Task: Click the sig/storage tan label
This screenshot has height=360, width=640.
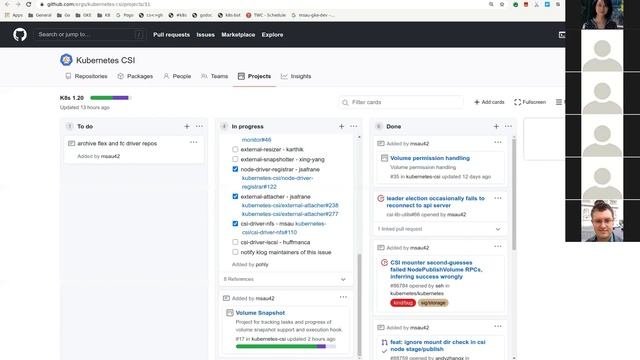Action: point(433,303)
